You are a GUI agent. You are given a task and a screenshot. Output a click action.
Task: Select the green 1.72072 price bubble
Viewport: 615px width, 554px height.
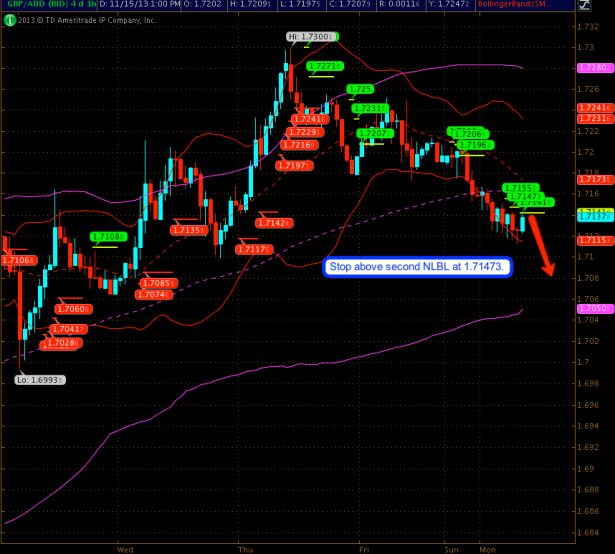point(375,133)
